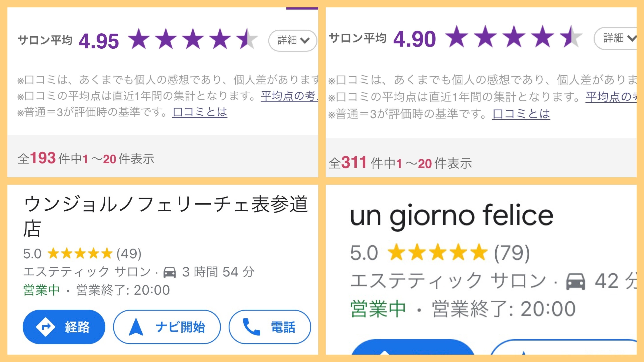The image size is (644, 362).
Task: Click the yellow star rating for un giorno felice
Action: point(438,252)
